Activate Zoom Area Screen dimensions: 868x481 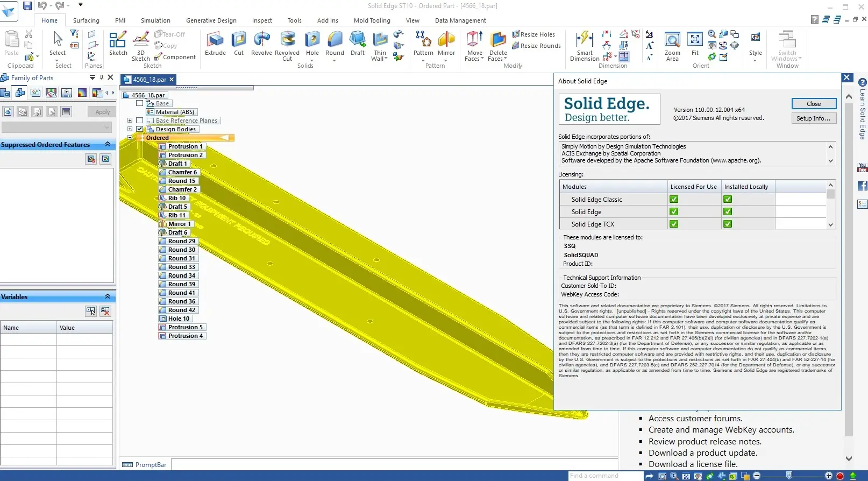672,46
